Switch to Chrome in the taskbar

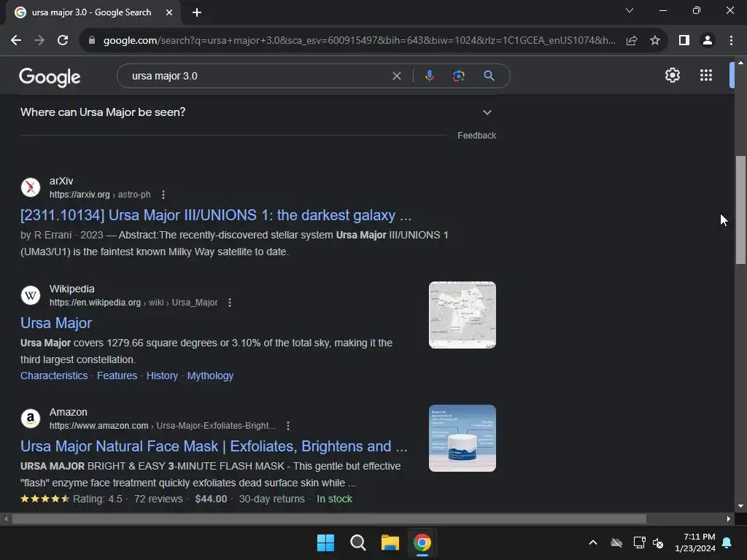point(422,542)
